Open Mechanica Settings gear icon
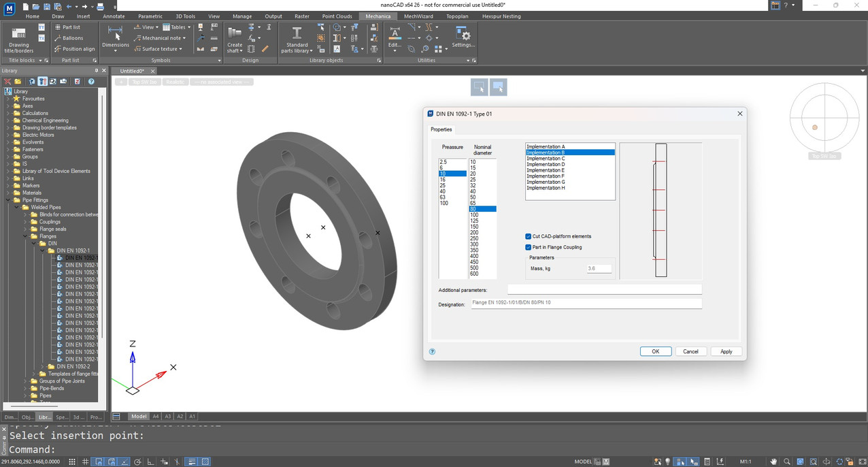 [x=463, y=38]
